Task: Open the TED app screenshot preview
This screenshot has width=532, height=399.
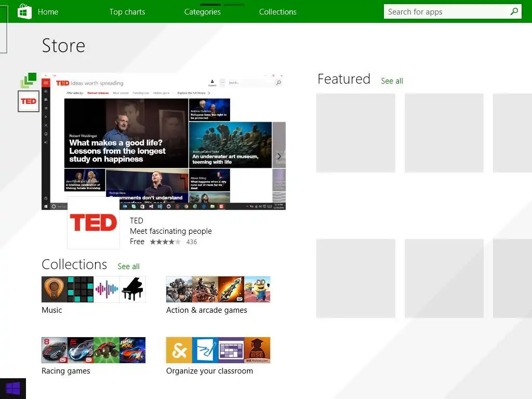Action: pos(164,141)
